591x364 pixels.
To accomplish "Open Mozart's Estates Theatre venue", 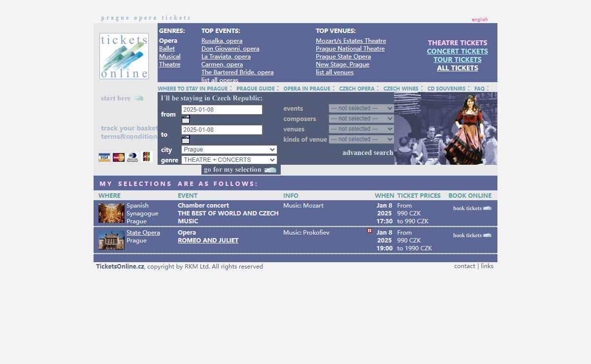I will pyautogui.click(x=351, y=41).
